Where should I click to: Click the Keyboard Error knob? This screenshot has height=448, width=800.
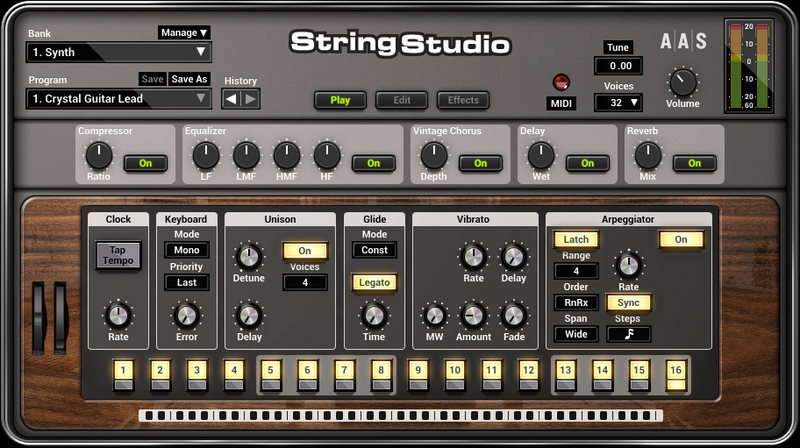click(187, 316)
